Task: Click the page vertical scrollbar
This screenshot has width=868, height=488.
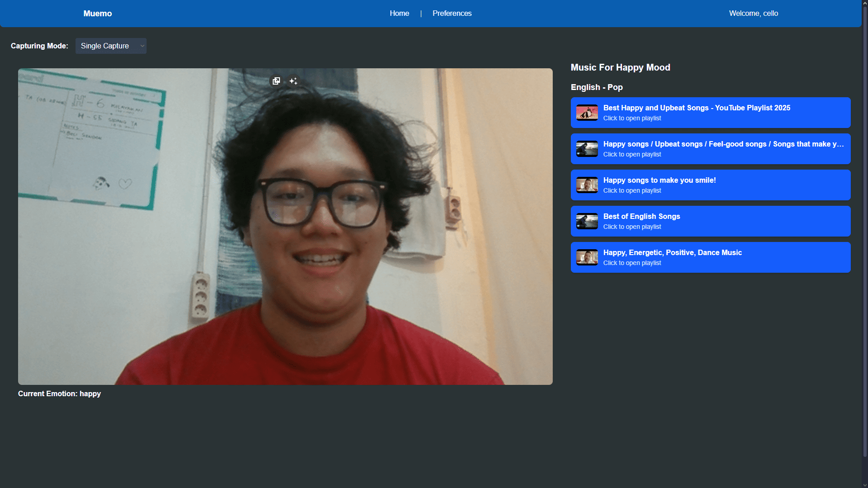Action: click(864, 226)
